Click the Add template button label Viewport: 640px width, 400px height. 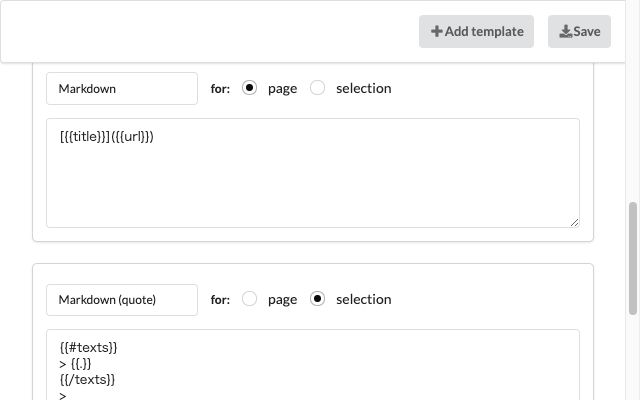click(x=484, y=31)
